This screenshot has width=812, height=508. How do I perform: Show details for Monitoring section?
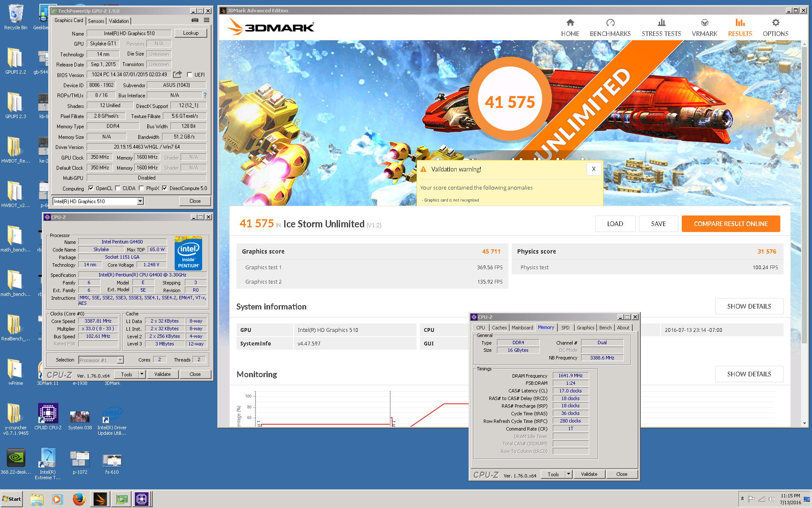pyautogui.click(x=749, y=374)
